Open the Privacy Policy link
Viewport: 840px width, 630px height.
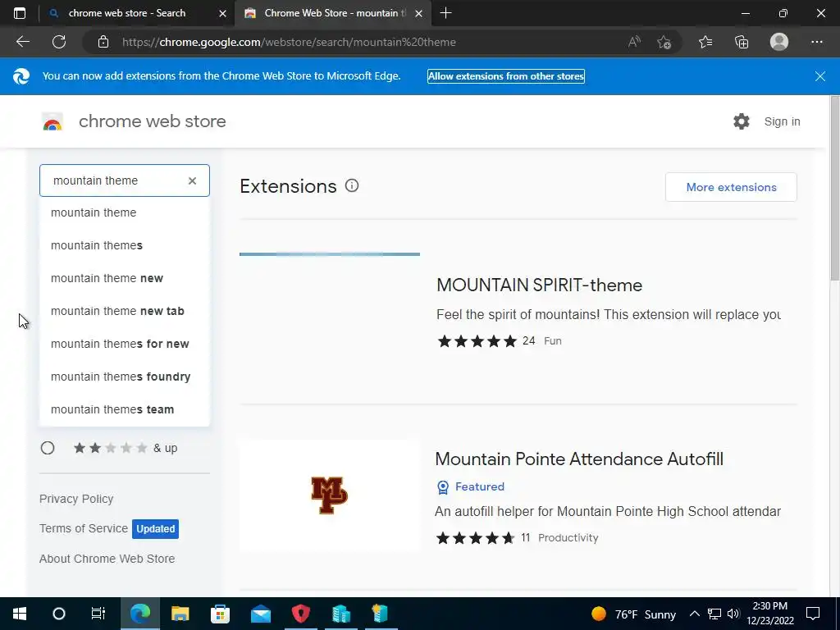76,499
